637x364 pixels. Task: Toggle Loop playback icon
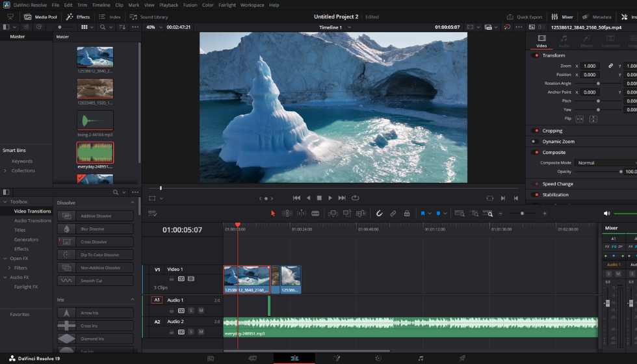356,198
